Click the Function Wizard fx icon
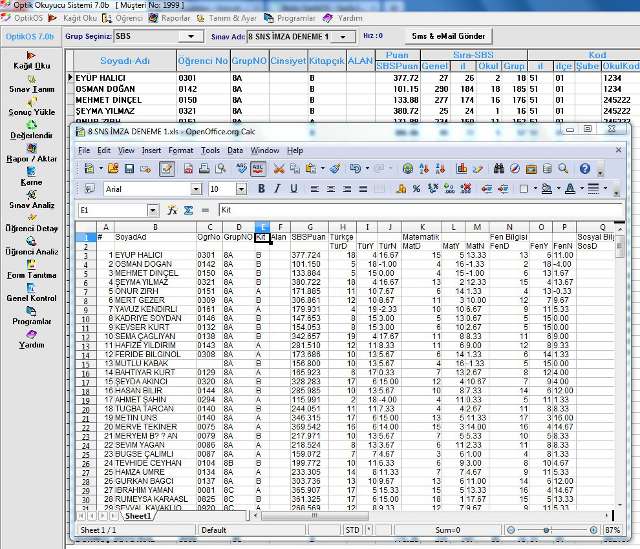 172,210
